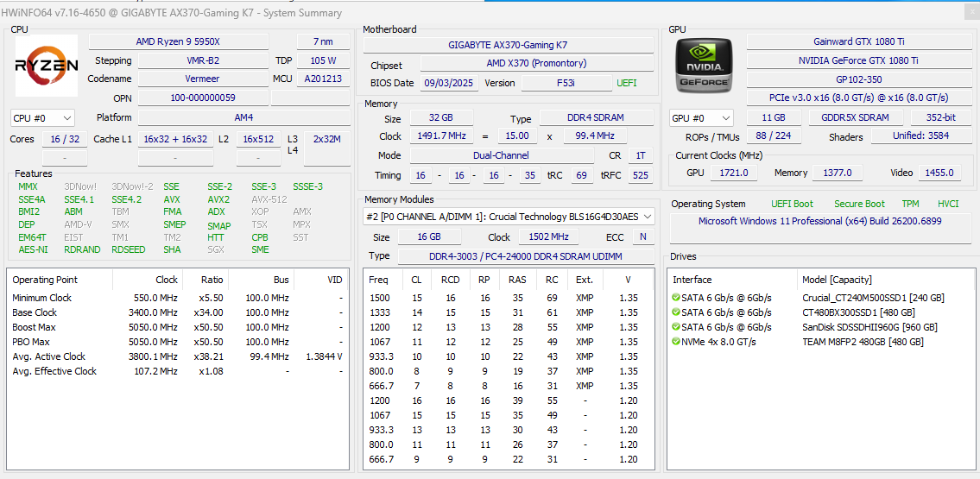Click the VID column header
The width and height of the screenshot is (980, 479).
click(320, 280)
